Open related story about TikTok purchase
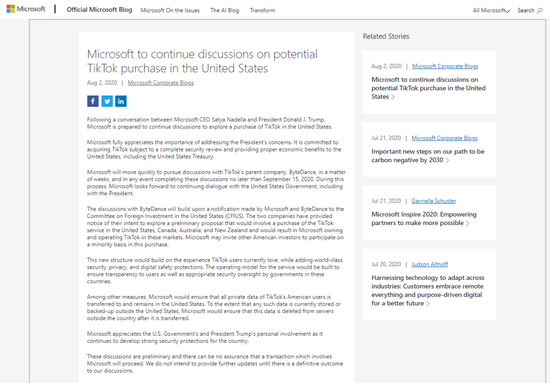Viewport: 550px width, 383px height. click(428, 88)
